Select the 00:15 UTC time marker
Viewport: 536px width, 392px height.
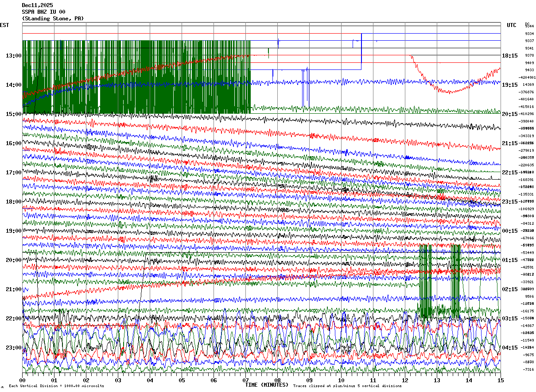click(510, 231)
